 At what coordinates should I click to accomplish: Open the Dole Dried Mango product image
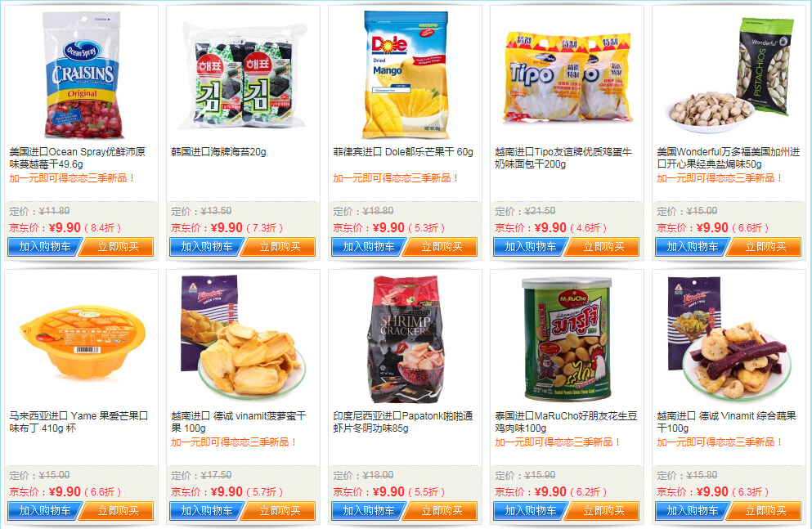(x=405, y=75)
